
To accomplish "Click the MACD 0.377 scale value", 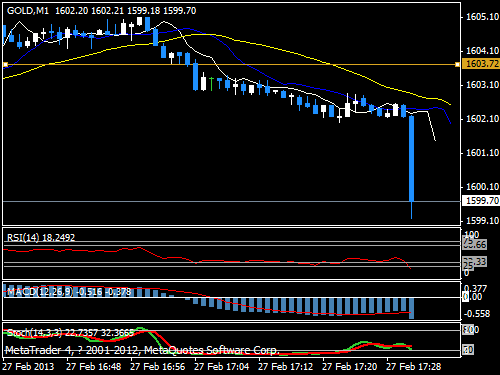I will (x=475, y=288).
